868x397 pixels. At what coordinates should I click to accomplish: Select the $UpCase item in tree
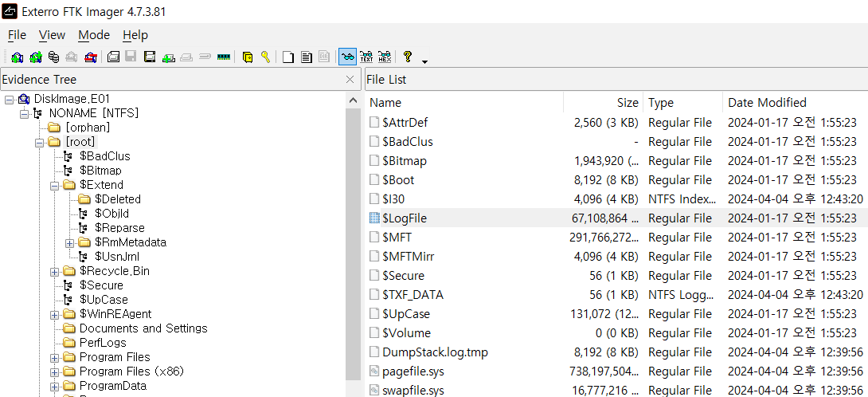[x=104, y=300]
